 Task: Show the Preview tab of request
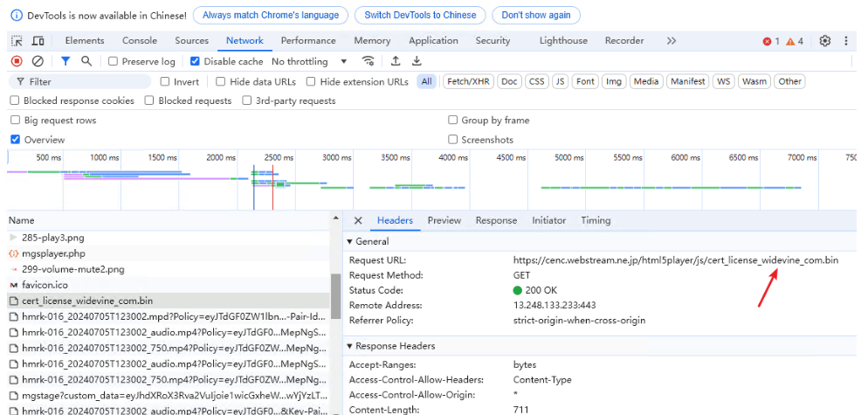point(444,220)
